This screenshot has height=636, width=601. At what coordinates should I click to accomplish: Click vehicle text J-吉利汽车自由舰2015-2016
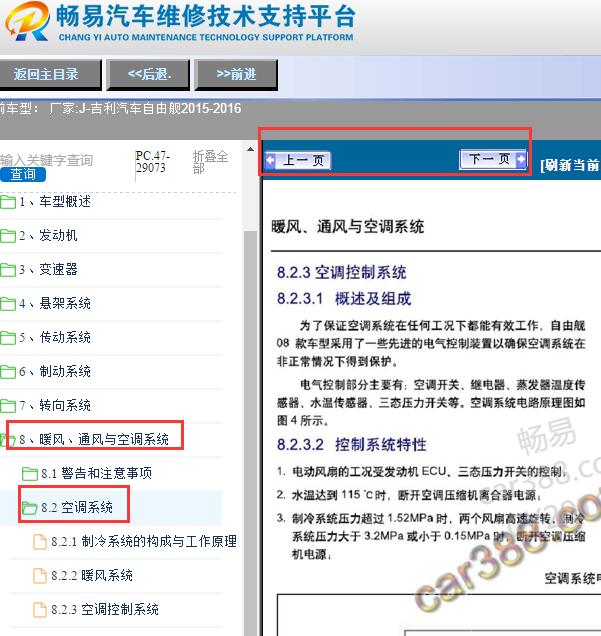pyautogui.click(x=160, y=109)
